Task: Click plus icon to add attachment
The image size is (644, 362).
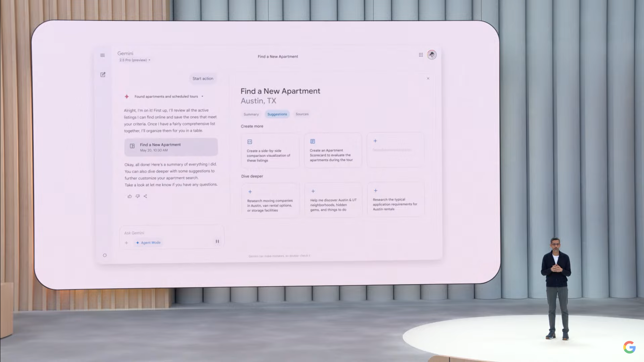Action: pos(126,243)
